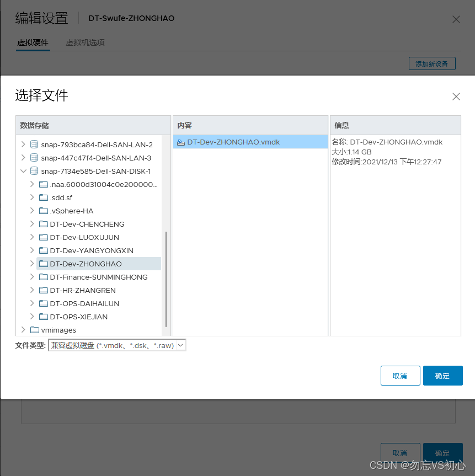This screenshot has height=476, width=475.
Task: Open the 文件类型 file type dropdown
Action: pos(180,345)
